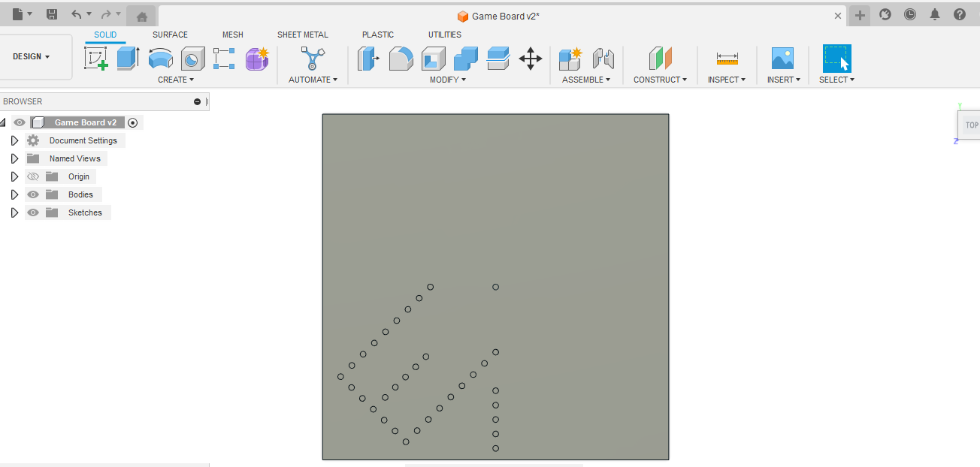Open the INSPECT dropdown menu

tap(727, 80)
